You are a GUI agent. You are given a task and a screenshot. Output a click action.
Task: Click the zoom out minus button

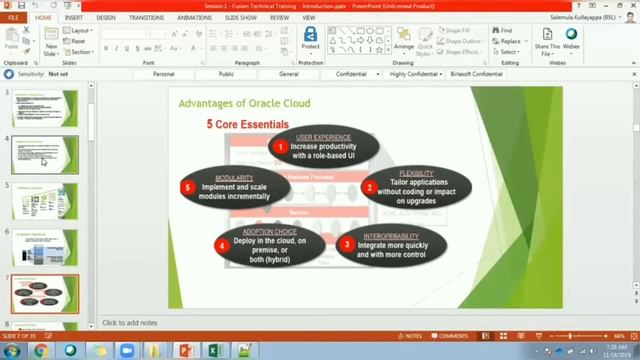coord(551,336)
